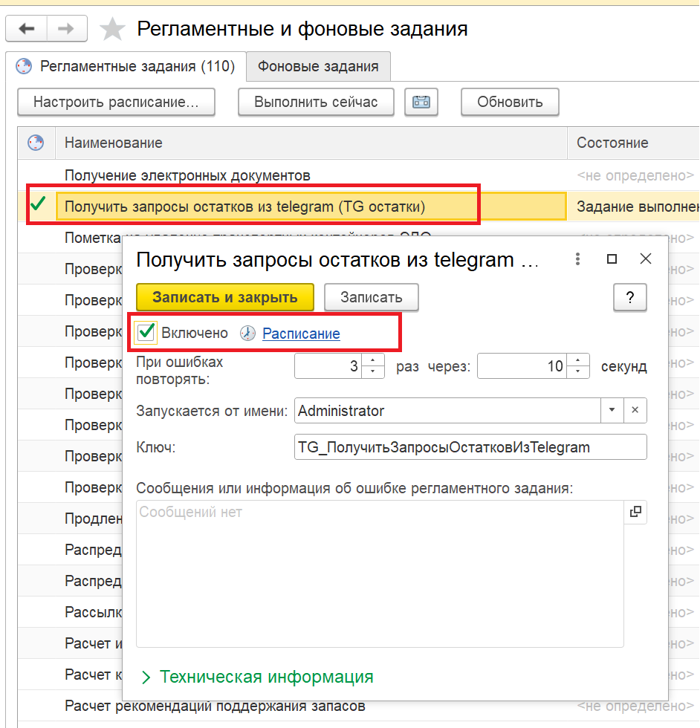Maximize the job settings dialog

[x=612, y=259]
